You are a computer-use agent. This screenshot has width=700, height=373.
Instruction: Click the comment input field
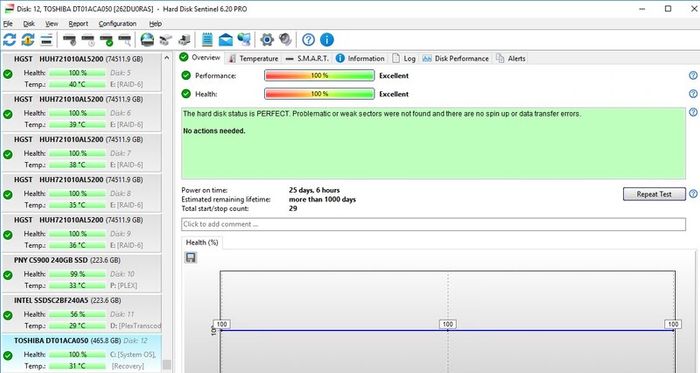click(433, 224)
